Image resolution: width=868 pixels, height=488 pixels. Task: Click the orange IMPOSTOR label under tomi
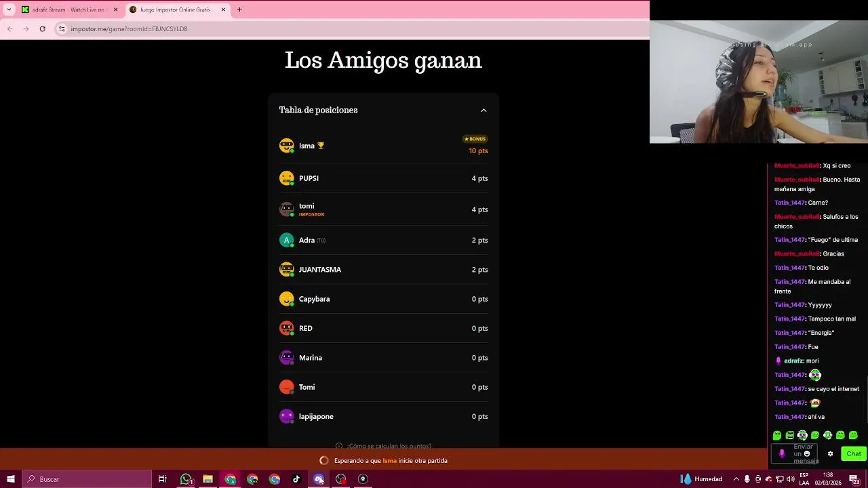coord(312,214)
